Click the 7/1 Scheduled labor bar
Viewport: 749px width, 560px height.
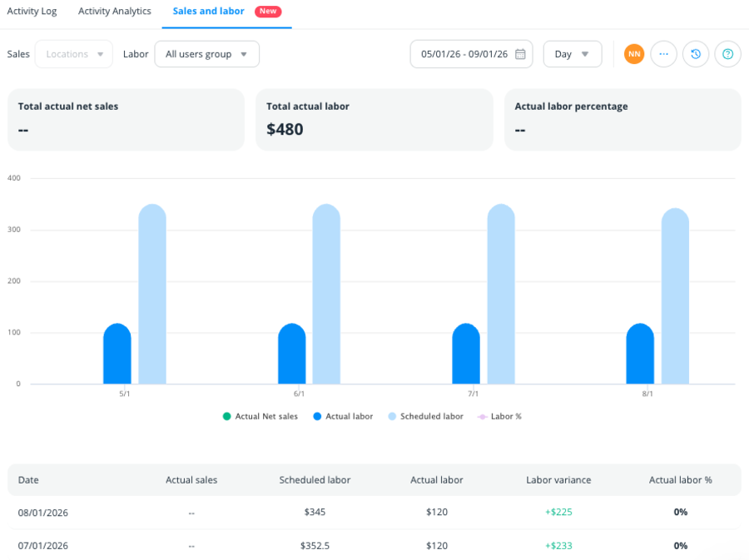point(501,294)
